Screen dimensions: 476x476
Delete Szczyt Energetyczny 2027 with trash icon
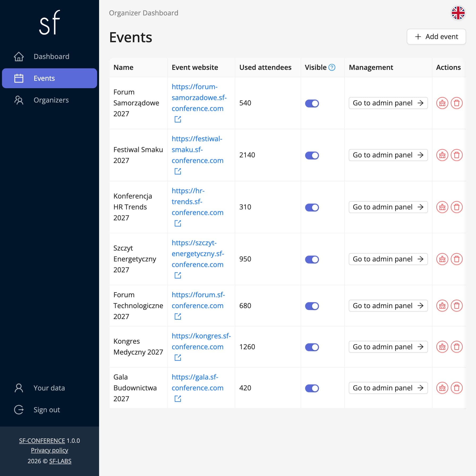tap(457, 259)
